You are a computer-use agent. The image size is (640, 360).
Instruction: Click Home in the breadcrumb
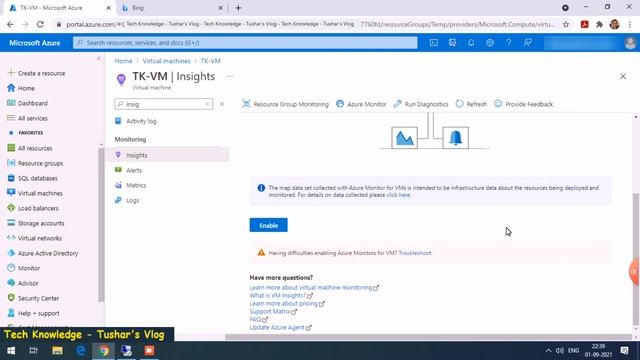[123, 61]
